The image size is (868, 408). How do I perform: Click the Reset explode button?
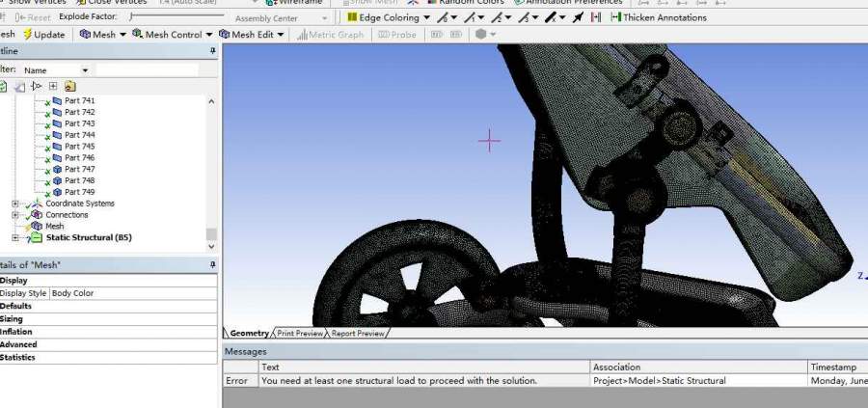[33, 17]
